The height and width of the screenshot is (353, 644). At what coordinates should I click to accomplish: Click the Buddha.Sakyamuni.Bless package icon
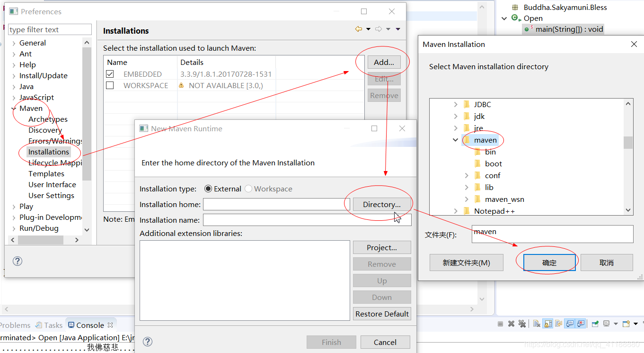click(515, 7)
